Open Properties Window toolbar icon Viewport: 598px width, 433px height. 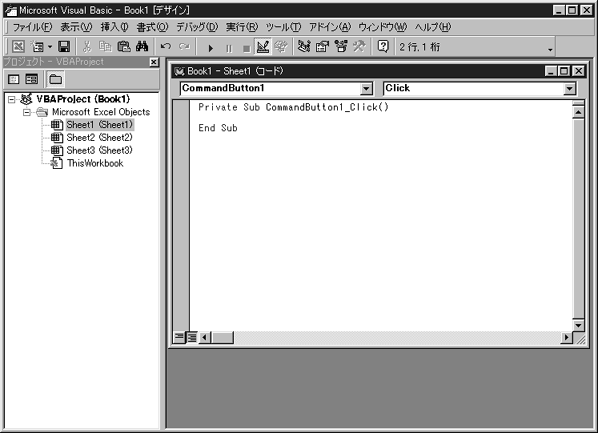coord(322,47)
